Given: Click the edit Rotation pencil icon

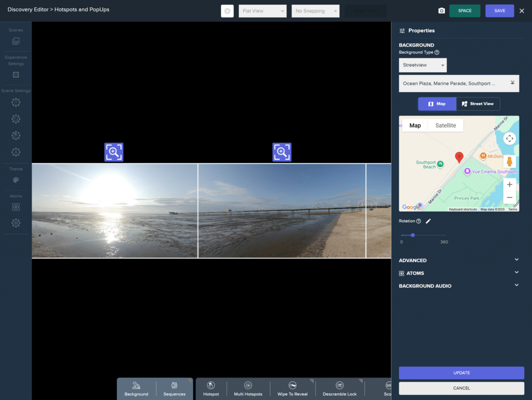Looking at the screenshot, I should tap(429, 221).
